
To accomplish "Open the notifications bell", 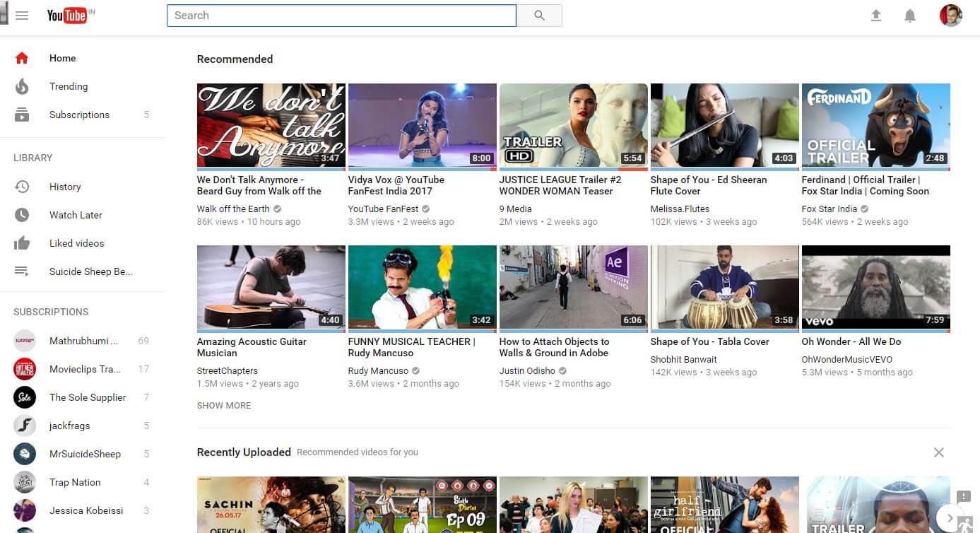I will point(910,16).
